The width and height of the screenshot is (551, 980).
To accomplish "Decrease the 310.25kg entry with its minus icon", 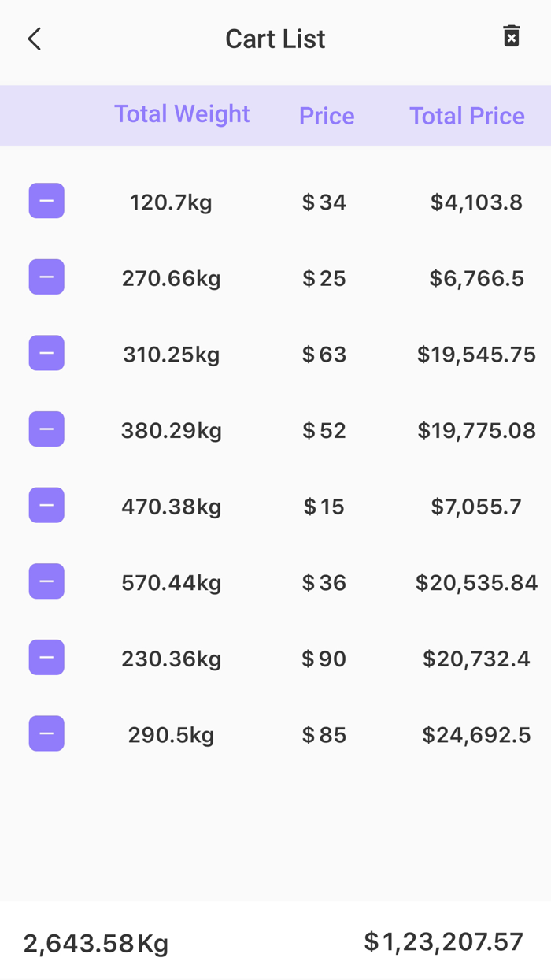I will pos(46,353).
